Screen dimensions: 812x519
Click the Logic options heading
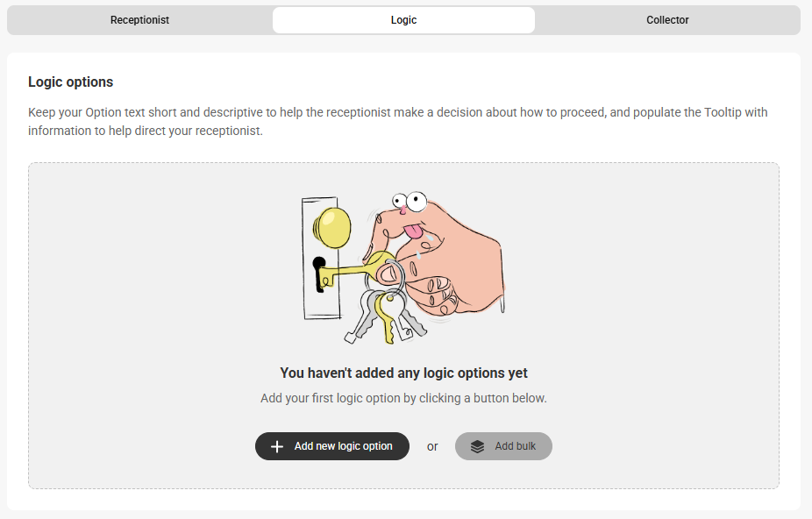pyautogui.click(x=70, y=82)
